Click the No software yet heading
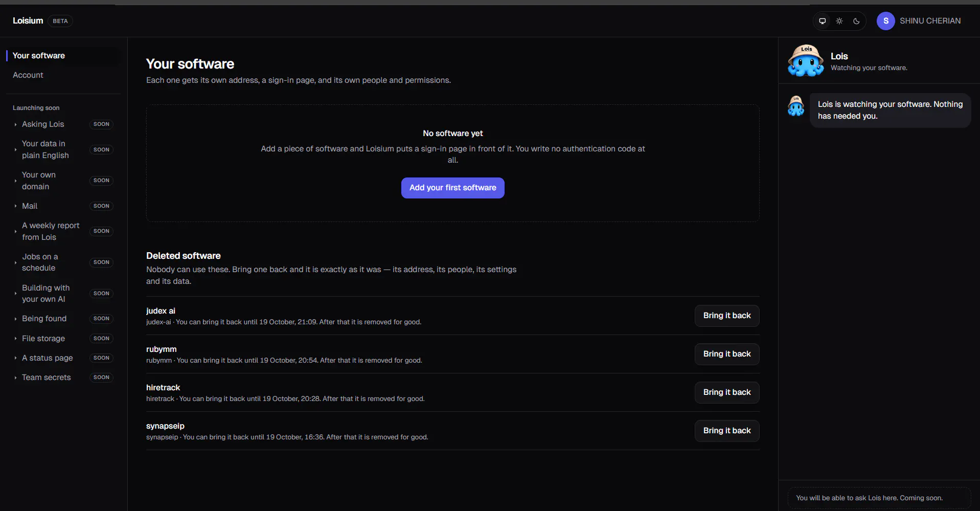Viewport: 980px width, 511px height. click(x=453, y=134)
